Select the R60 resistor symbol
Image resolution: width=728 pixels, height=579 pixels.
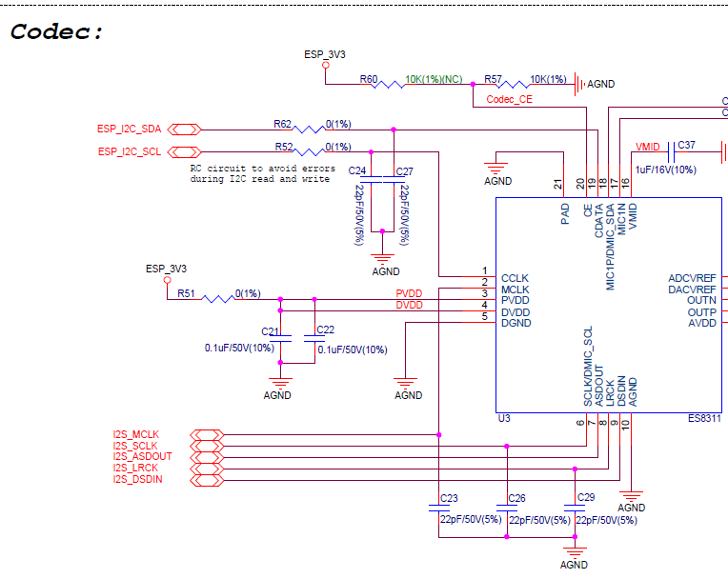pos(390,85)
